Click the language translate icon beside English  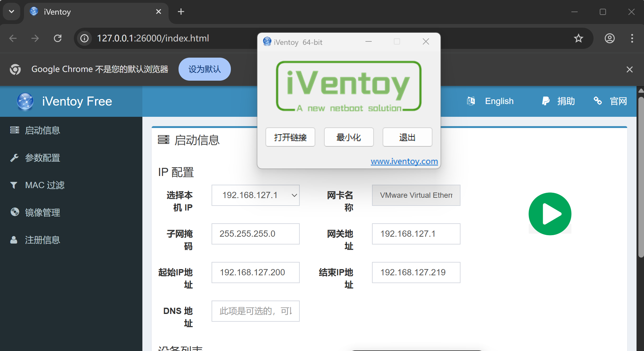coord(471,101)
